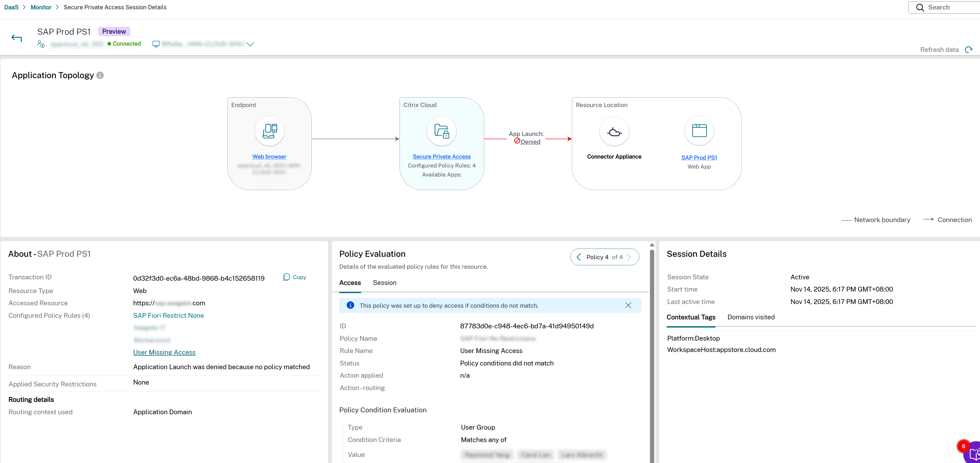This screenshot has width=980, height=463.
Task: Dismiss the deny-access policy banner
Action: coord(628,305)
